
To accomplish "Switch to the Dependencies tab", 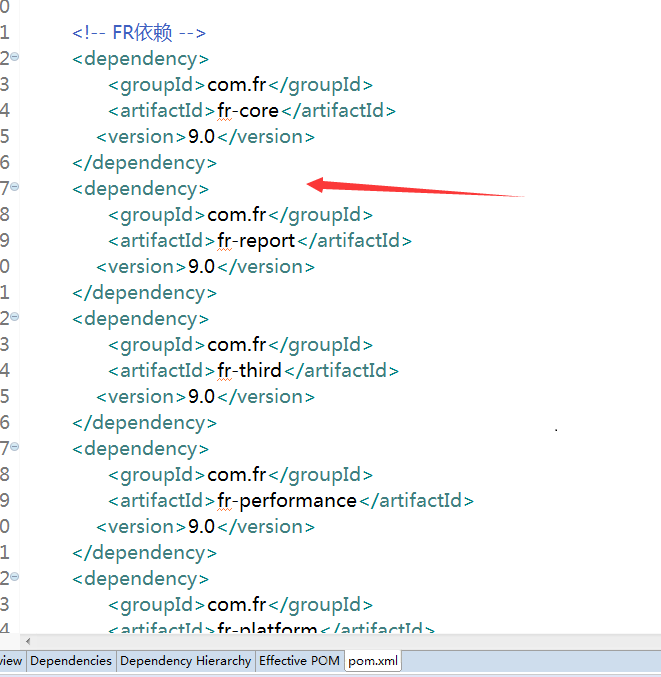I will pos(71,661).
